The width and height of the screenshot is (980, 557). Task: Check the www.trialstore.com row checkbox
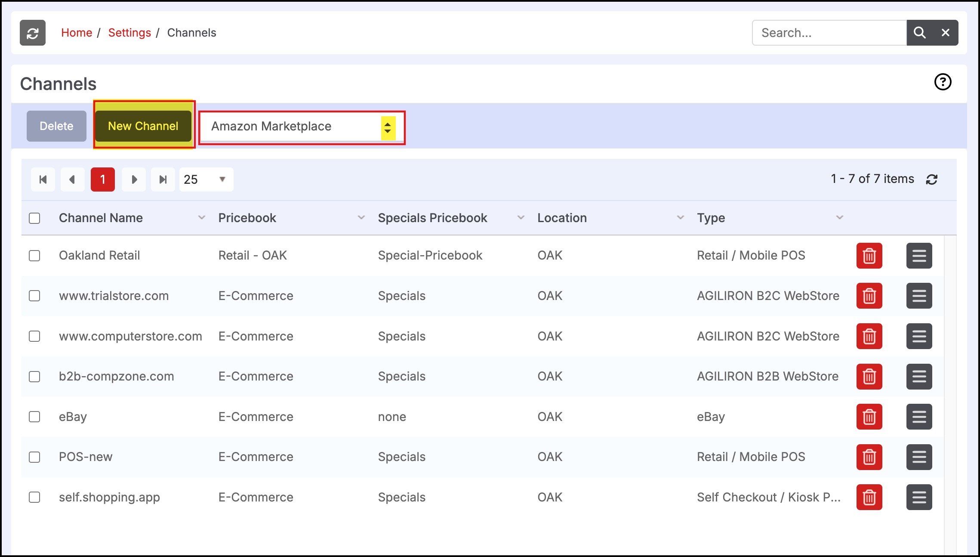tap(34, 296)
